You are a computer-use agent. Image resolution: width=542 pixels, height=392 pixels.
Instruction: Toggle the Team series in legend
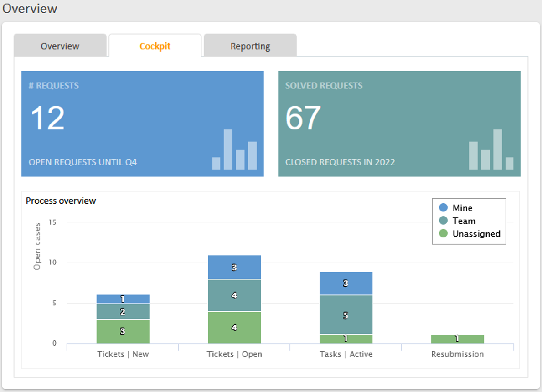(464, 221)
